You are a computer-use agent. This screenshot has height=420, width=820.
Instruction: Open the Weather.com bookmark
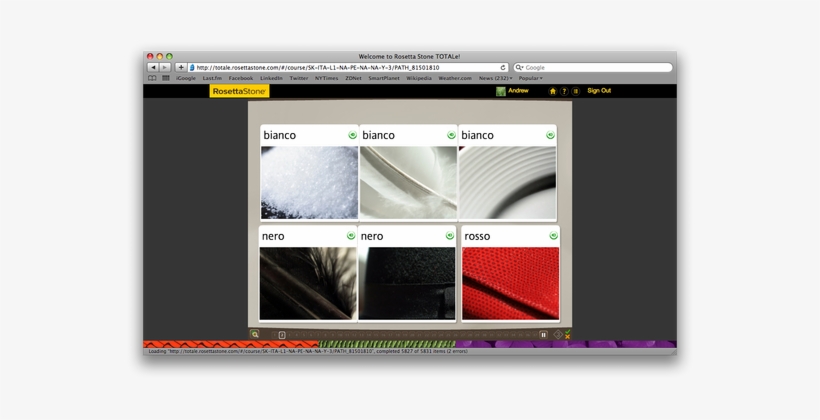point(455,78)
